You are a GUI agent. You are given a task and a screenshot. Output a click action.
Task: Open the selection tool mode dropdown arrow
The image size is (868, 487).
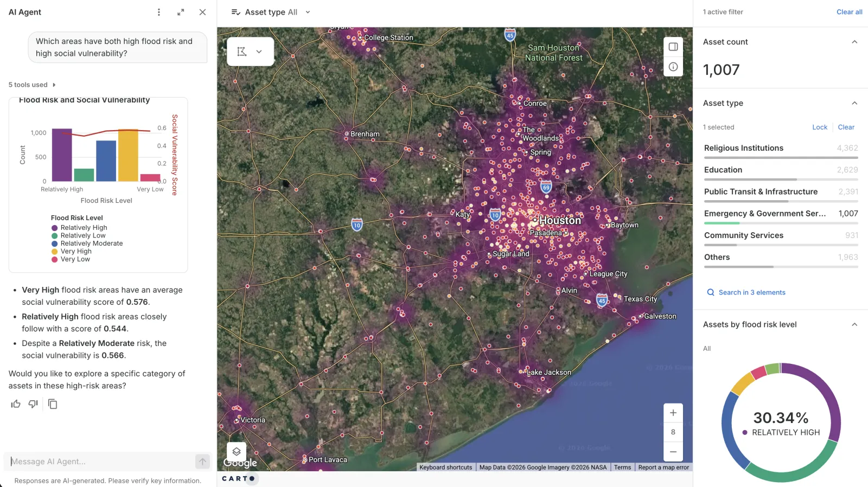pos(259,52)
